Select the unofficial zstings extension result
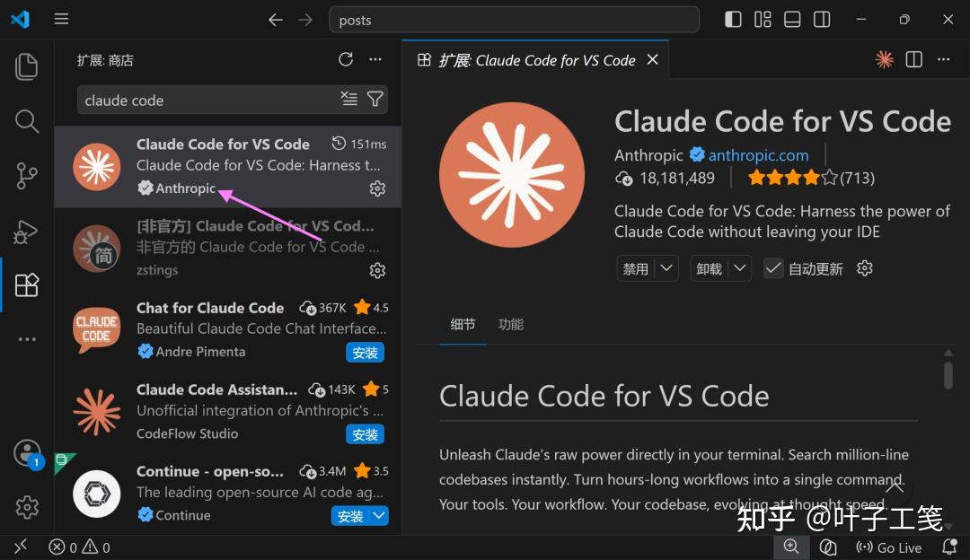Image resolution: width=970 pixels, height=560 pixels. 227,248
